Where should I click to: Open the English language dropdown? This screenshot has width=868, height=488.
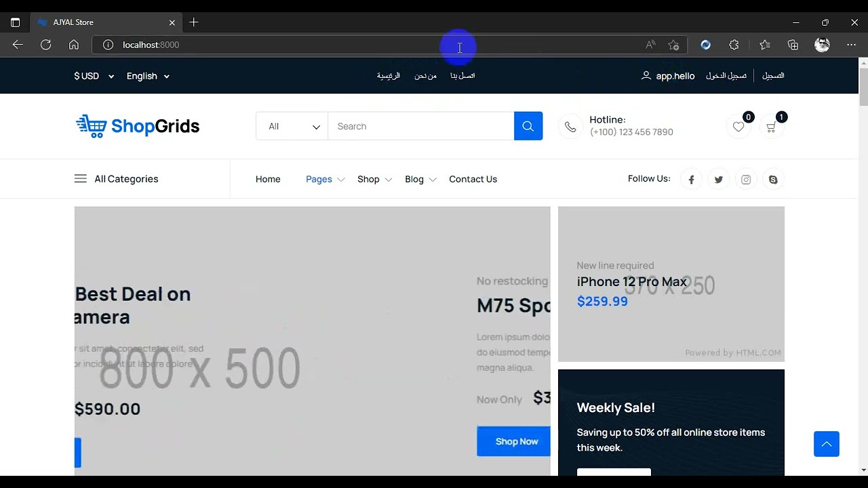148,76
